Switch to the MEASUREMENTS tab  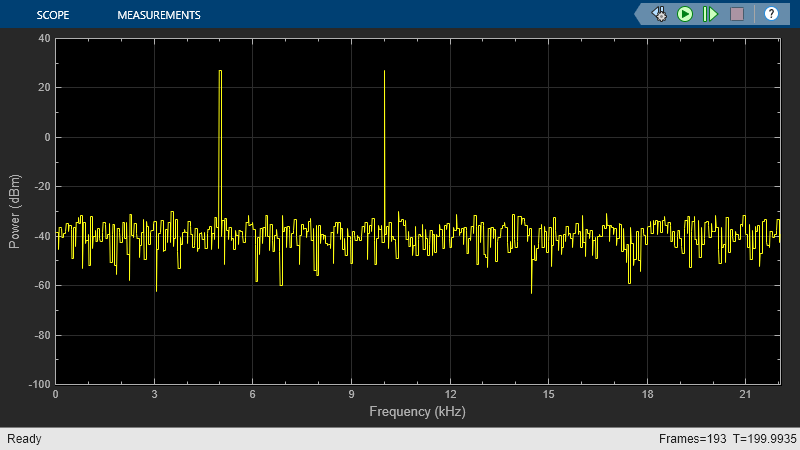159,15
